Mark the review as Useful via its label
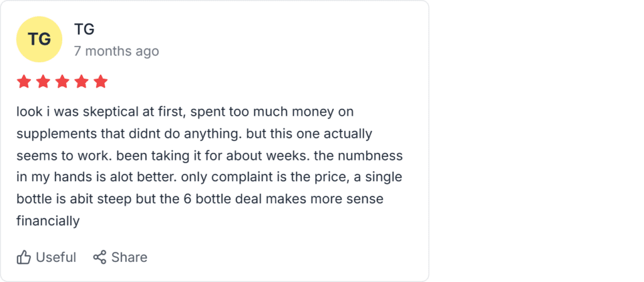The image size is (644, 282). [x=56, y=257]
